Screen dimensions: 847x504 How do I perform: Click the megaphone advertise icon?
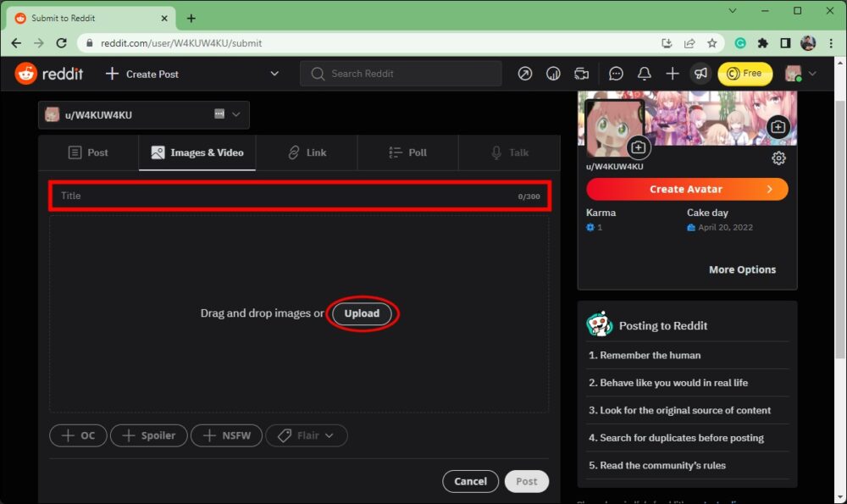(700, 74)
